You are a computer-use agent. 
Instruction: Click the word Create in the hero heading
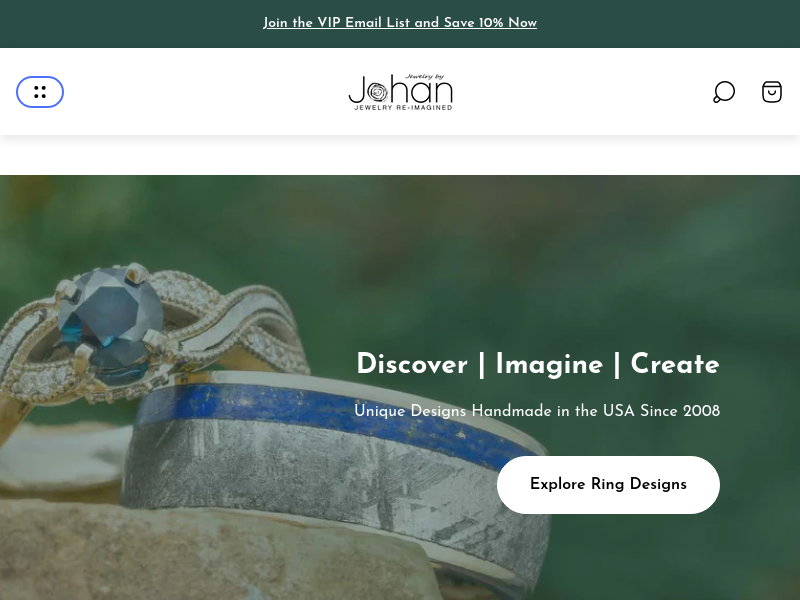pyautogui.click(x=675, y=364)
